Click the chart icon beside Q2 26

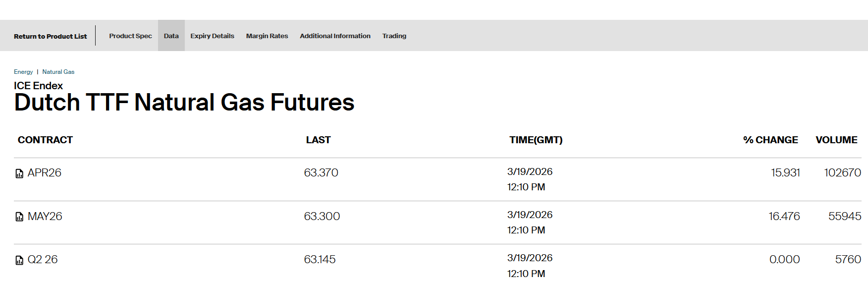tap(19, 260)
